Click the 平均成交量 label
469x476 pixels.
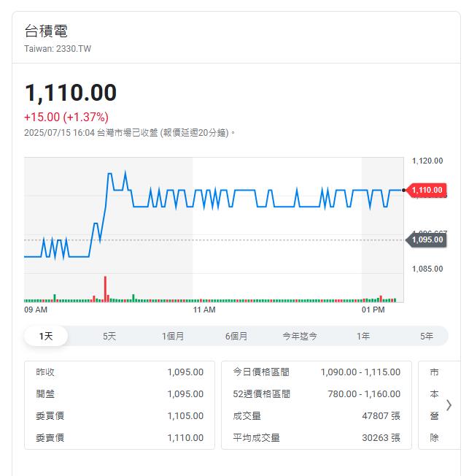(x=256, y=438)
